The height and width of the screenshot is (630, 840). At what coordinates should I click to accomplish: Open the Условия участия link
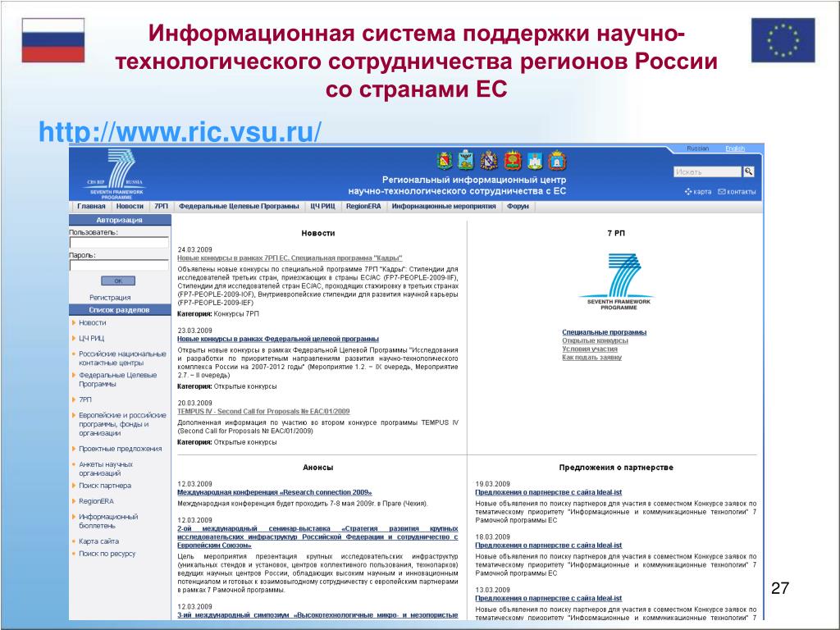[x=590, y=349]
